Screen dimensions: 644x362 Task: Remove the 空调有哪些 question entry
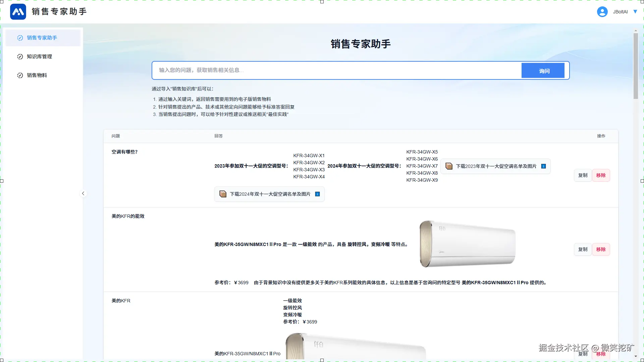point(601,175)
